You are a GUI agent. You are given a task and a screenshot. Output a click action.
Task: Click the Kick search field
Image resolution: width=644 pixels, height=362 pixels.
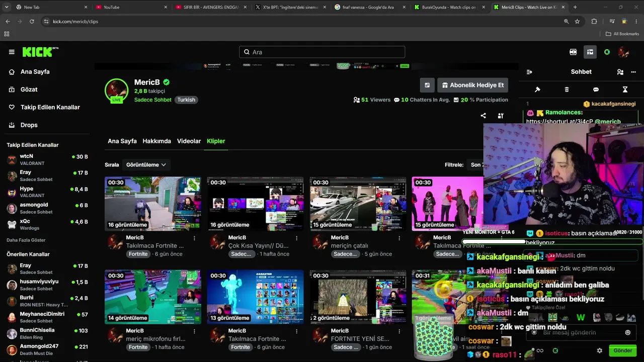click(x=322, y=52)
